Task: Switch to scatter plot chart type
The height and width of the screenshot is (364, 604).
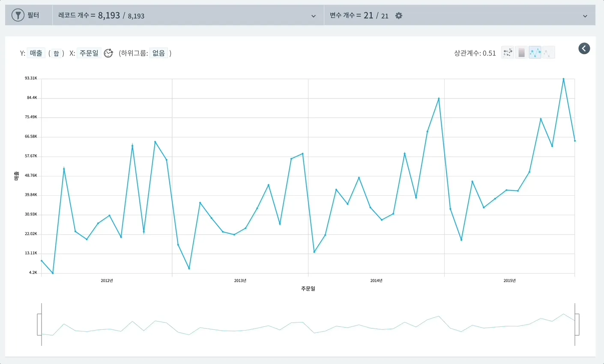Action: [508, 53]
